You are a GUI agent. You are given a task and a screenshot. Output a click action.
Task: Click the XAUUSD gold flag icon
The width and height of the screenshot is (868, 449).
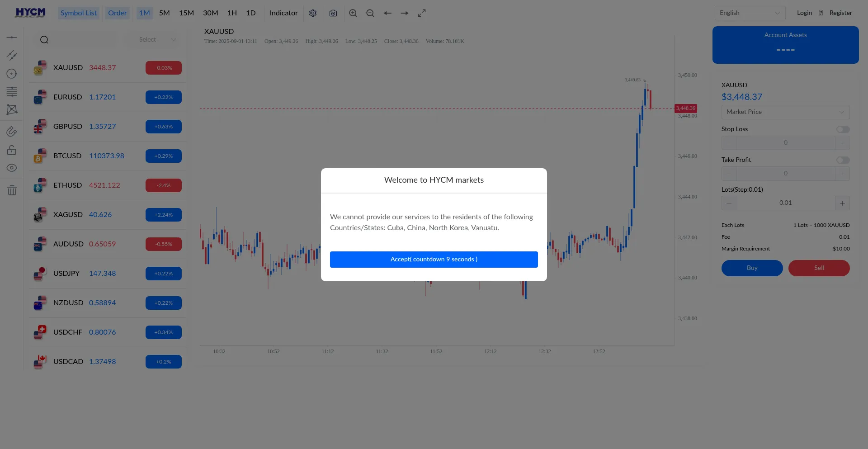pos(40,68)
